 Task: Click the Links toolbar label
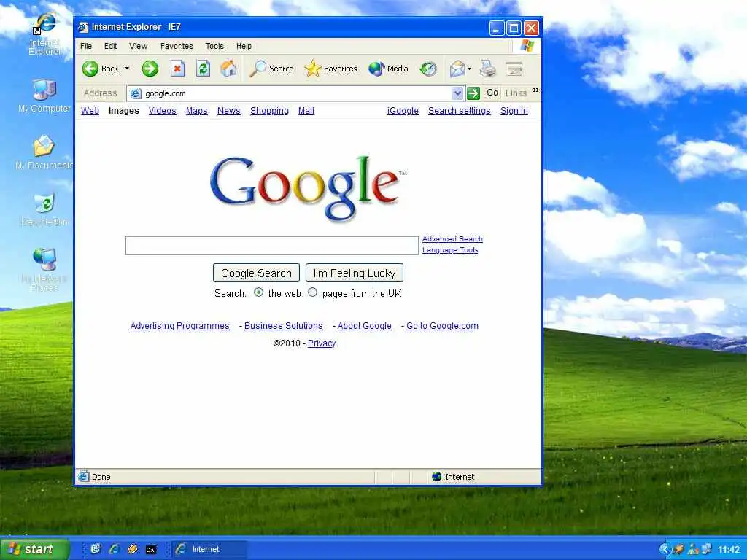[516, 93]
